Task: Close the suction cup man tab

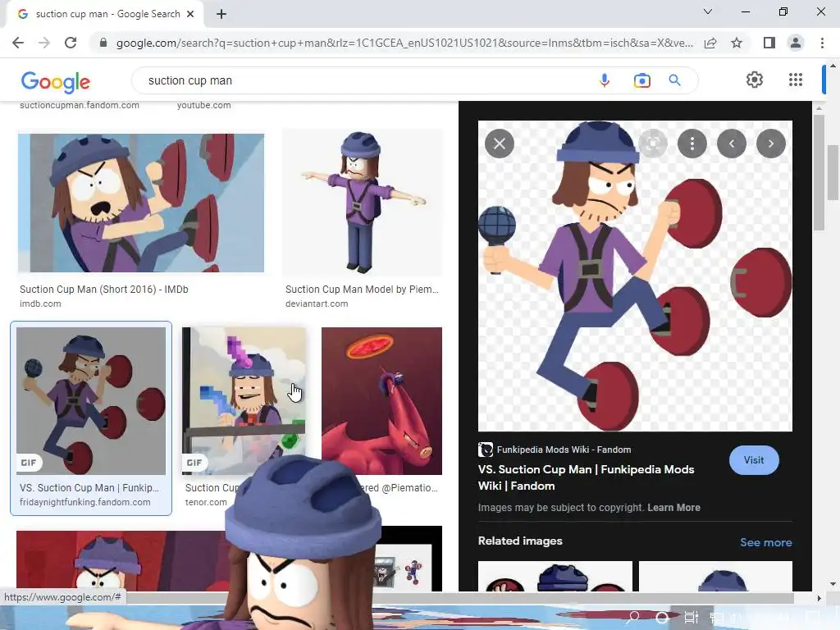Action: pyautogui.click(x=190, y=14)
